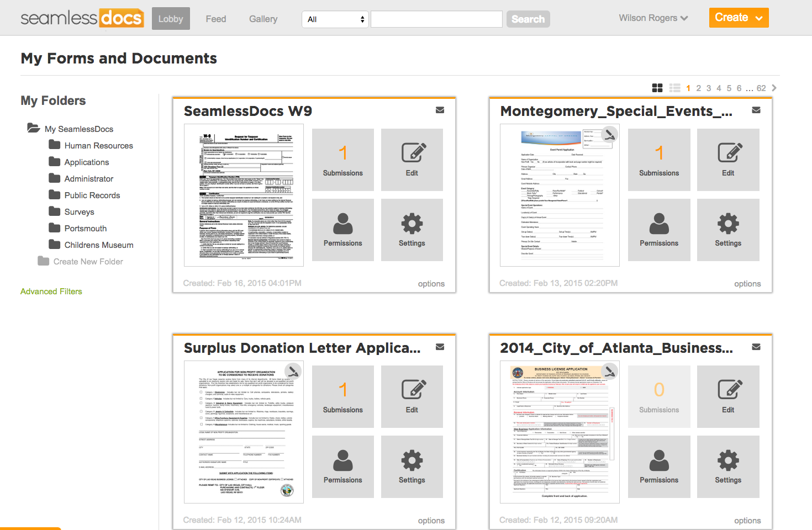Open email icon on the Atlanta Business card
812x530 pixels.
coord(756,347)
